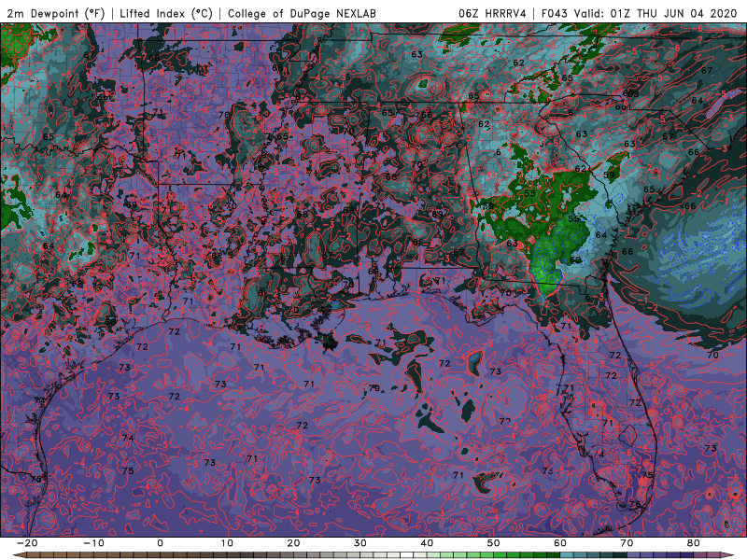This screenshot has width=747, height=560.
Task: Click the -10 tick on the color bar
Action: coord(93,543)
